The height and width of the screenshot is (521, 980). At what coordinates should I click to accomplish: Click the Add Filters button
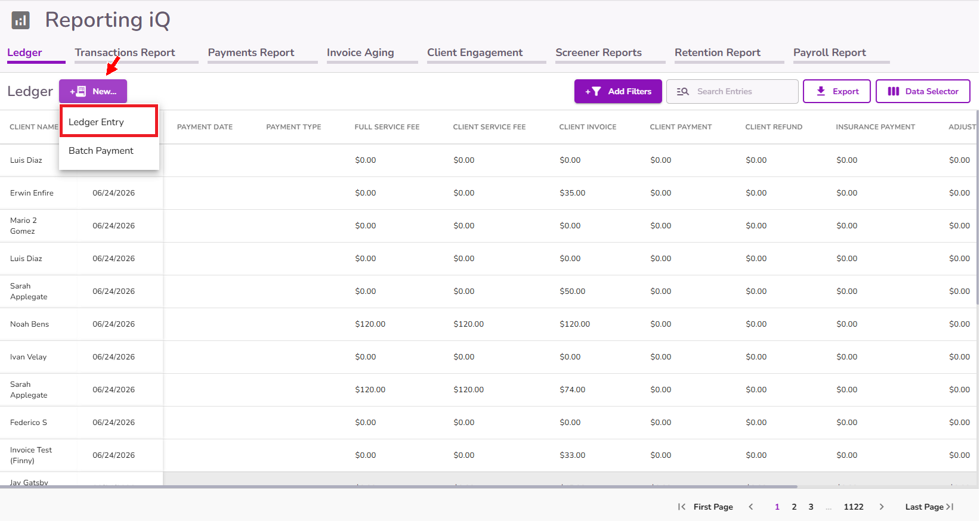pos(618,91)
